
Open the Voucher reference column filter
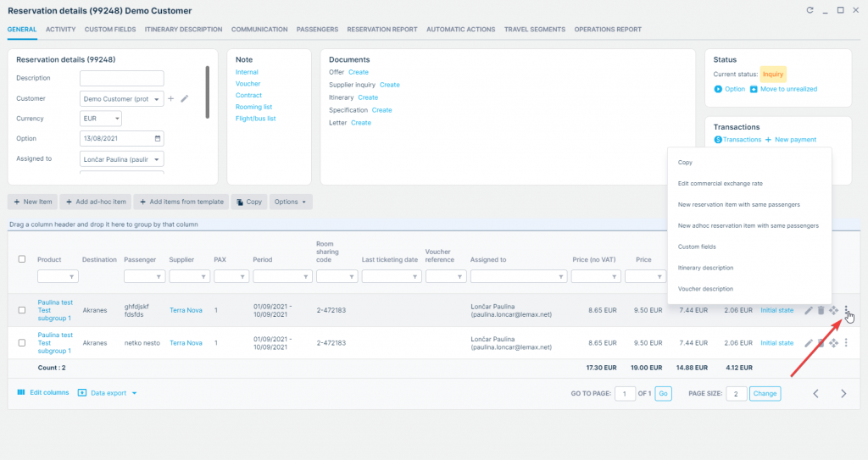tap(459, 277)
